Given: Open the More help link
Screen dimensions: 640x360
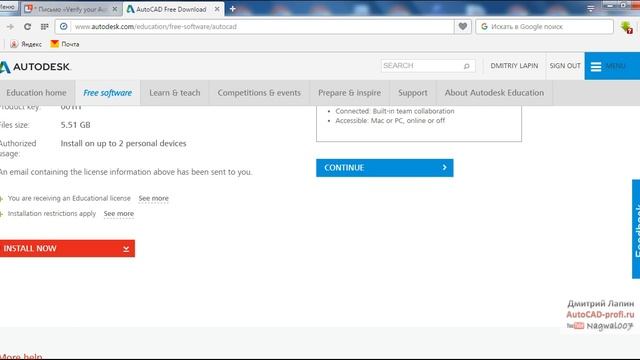Looking at the screenshot, I should click(x=21, y=356).
